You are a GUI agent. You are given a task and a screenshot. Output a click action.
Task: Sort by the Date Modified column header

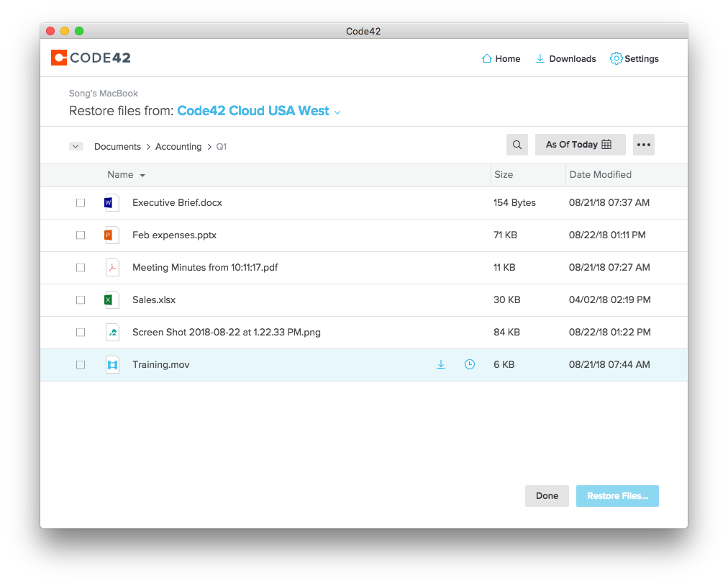tap(600, 175)
